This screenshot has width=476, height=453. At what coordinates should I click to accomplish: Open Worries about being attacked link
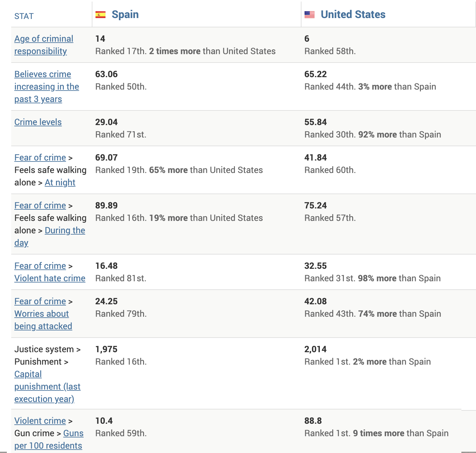[43, 320]
